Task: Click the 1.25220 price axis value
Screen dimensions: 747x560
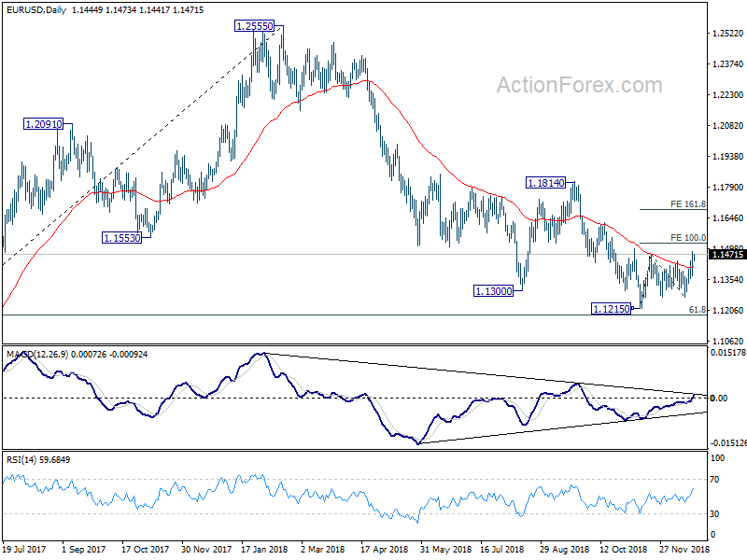Action: click(727, 33)
